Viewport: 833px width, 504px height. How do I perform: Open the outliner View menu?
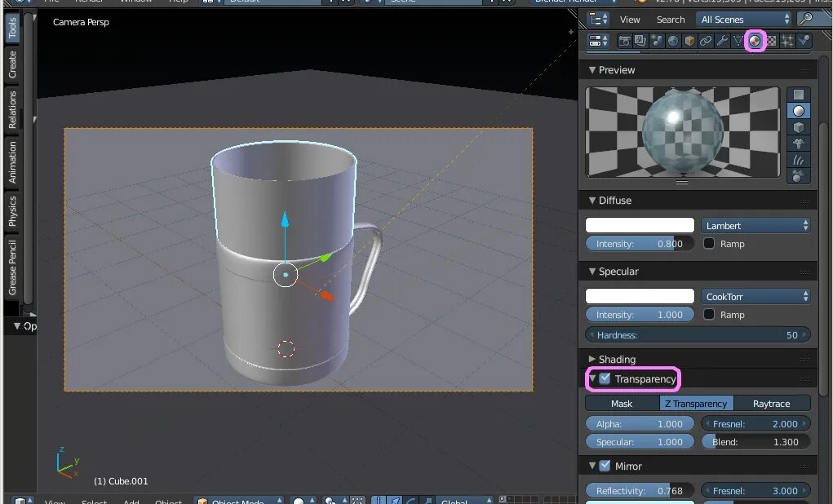click(x=630, y=20)
